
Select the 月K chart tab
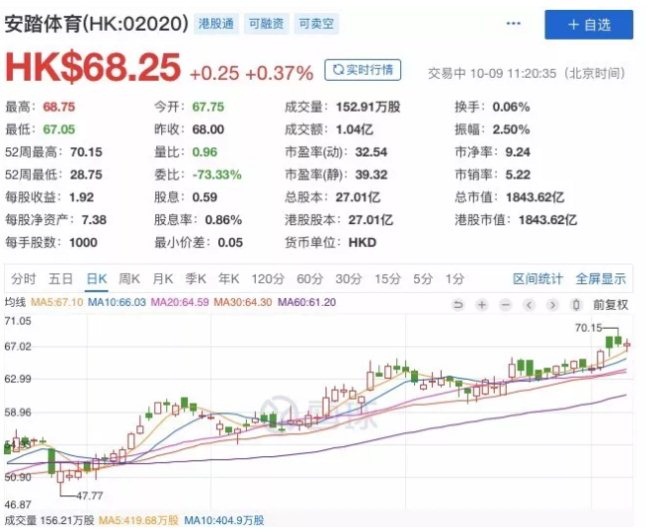162,279
